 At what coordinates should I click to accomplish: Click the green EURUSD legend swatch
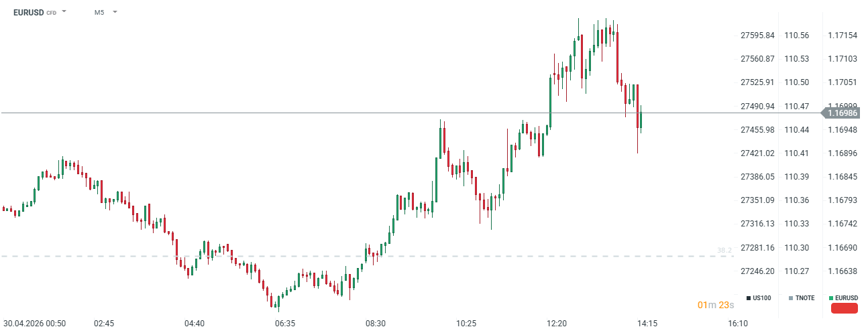point(832,297)
